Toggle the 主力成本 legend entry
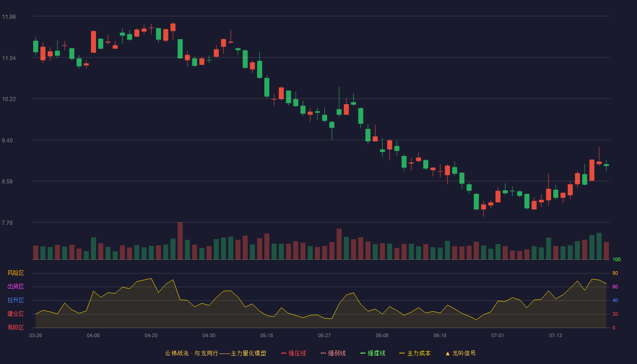This screenshot has width=637, height=364. 415,353
